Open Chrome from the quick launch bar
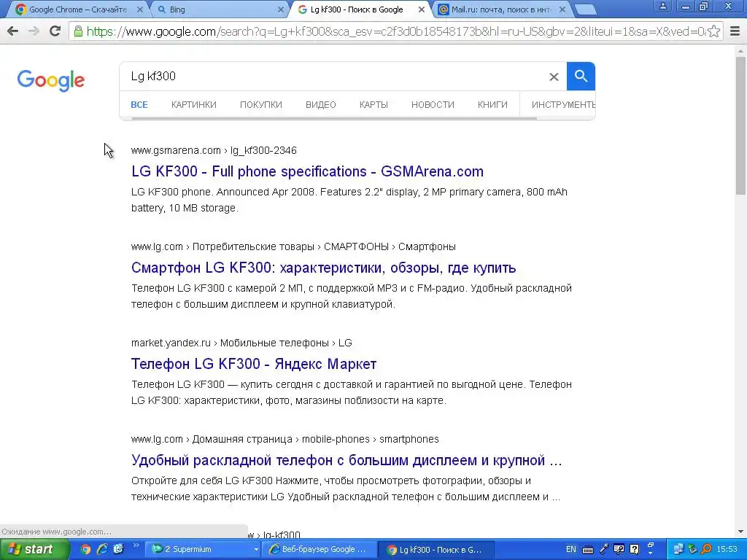 click(85, 550)
